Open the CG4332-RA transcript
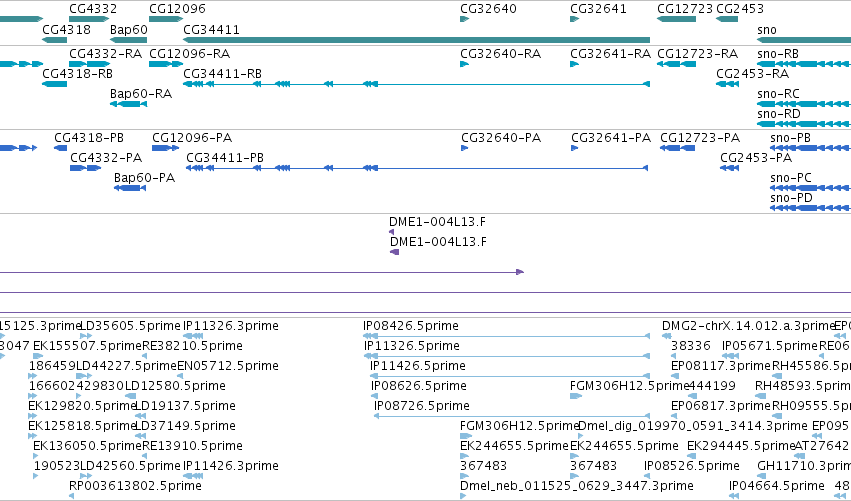This screenshot has height=501, width=851. click(105, 54)
